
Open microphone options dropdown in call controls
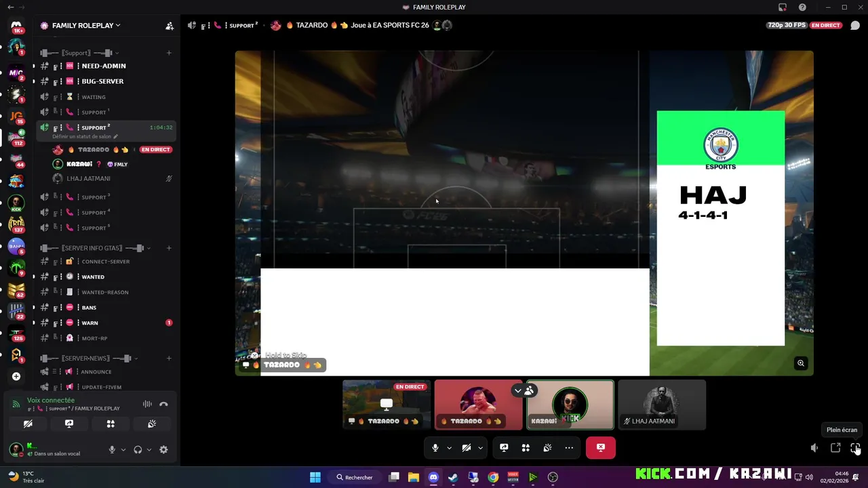[x=449, y=448]
